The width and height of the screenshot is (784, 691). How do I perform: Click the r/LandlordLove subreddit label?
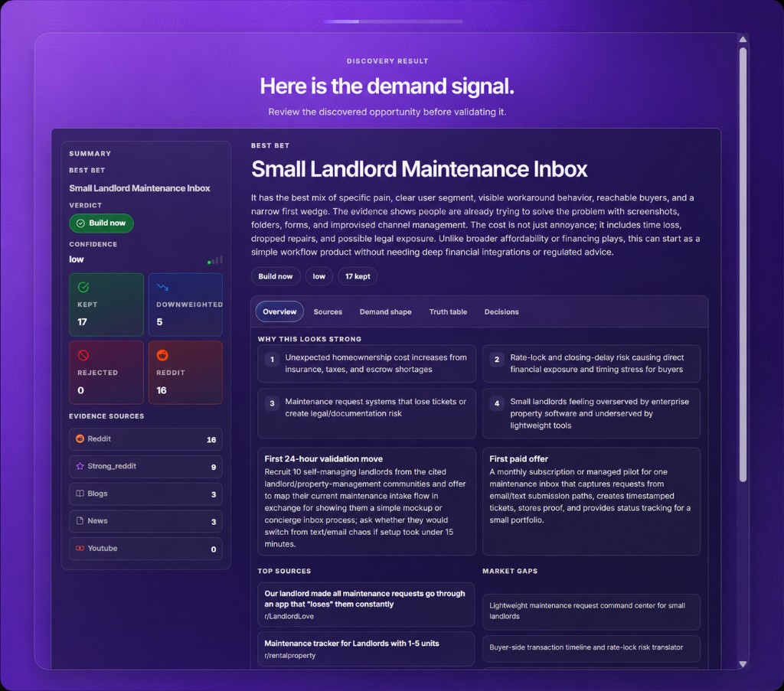coord(289,617)
